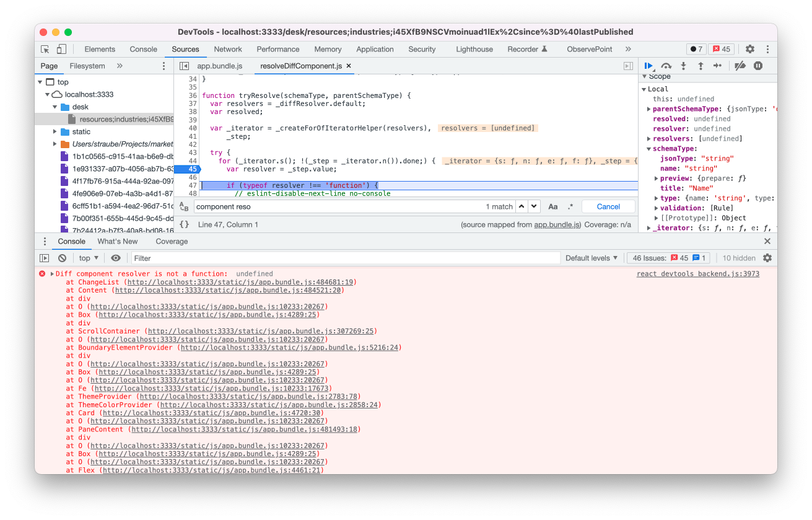
Task: Switch to the app.bundle.js file tab
Action: tap(219, 66)
